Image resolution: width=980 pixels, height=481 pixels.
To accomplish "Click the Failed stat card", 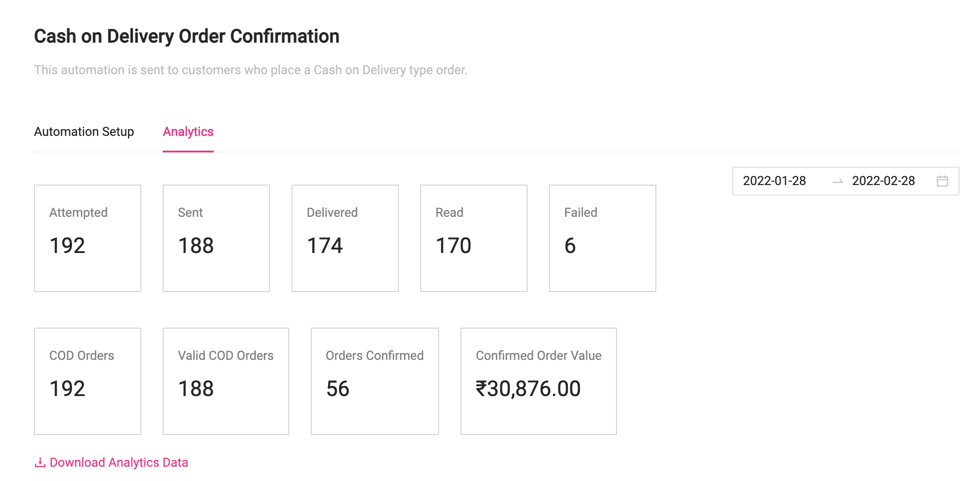I will click(603, 238).
